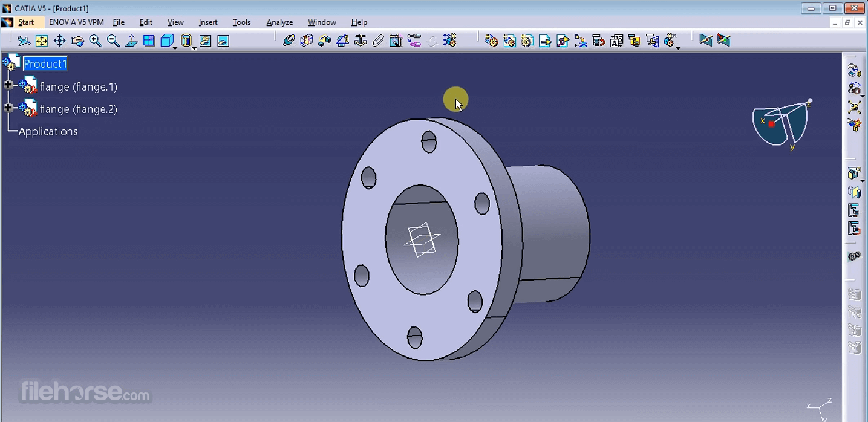Click the Existing Component icon
The height and width of the screenshot is (422, 868).
click(x=545, y=41)
